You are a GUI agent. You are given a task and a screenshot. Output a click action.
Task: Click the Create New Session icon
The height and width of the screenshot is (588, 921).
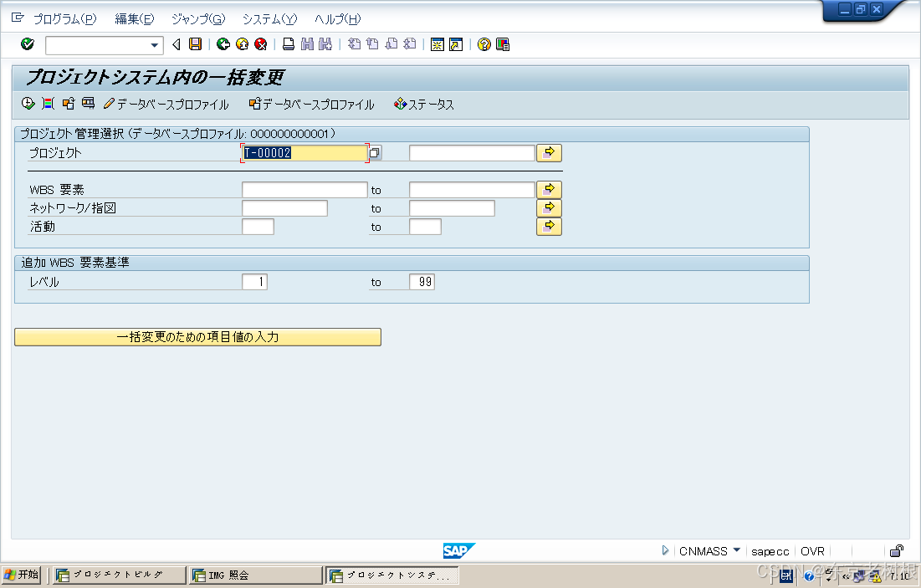point(437,44)
